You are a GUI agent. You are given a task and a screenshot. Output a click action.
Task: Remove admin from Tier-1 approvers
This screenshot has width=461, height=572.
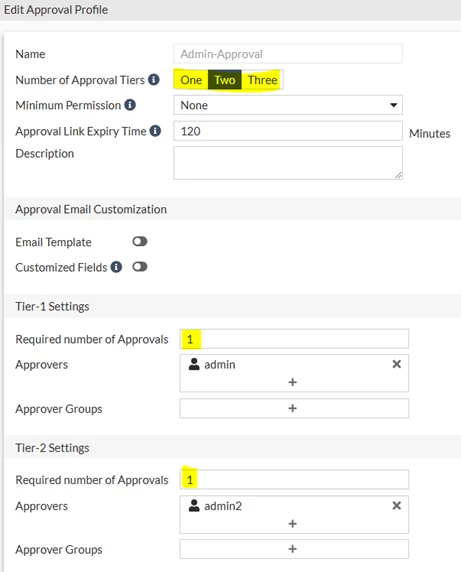tap(396, 364)
